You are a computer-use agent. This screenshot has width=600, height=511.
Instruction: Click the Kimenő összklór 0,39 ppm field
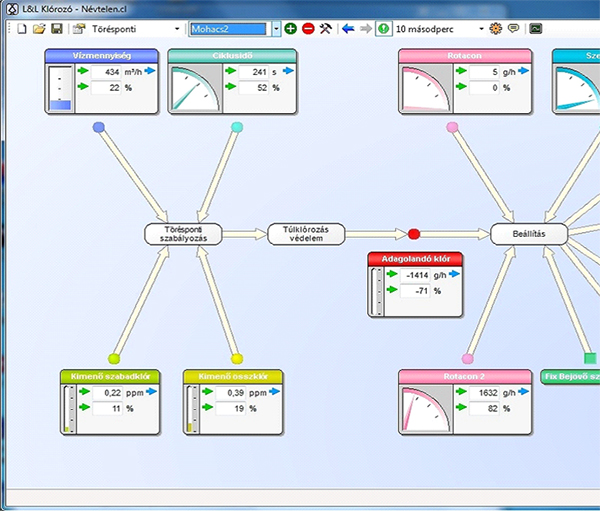[x=231, y=392]
